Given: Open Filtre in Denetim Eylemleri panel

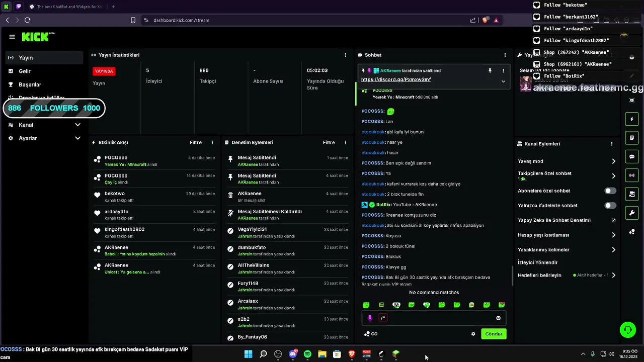Looking at the screenshot, I should (329, 143).
